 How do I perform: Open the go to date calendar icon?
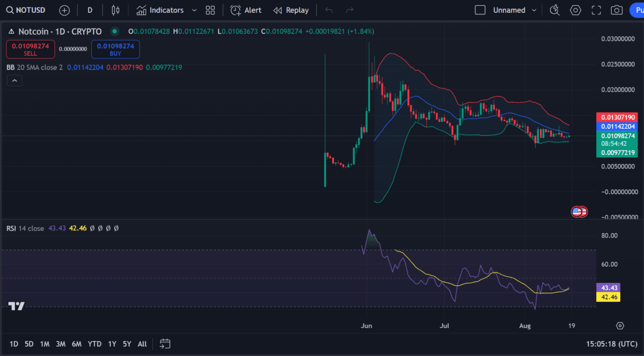[x=165, y=344]
